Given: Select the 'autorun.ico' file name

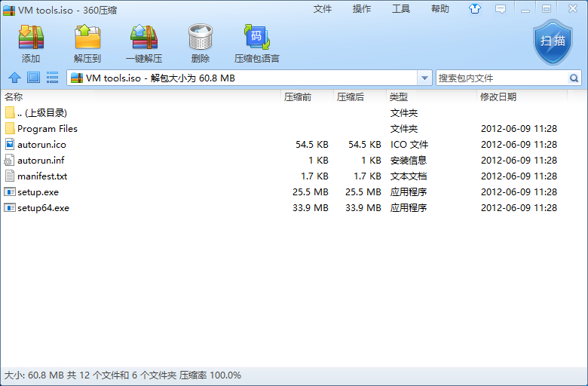Looking at the screenshot, I should point(41,145).
